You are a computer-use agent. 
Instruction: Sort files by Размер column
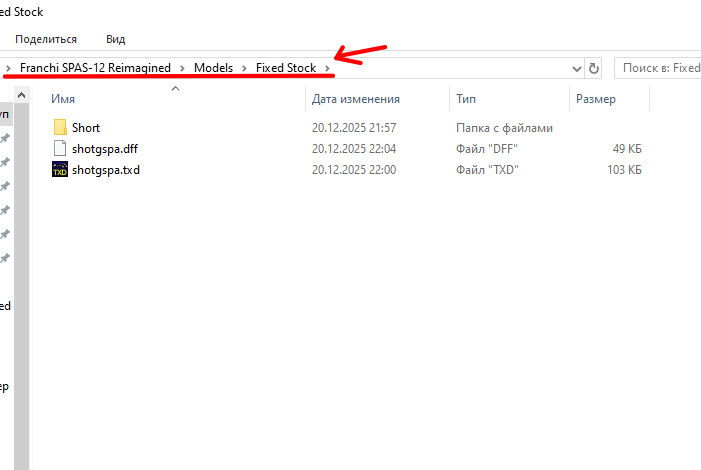pos(596,99)
